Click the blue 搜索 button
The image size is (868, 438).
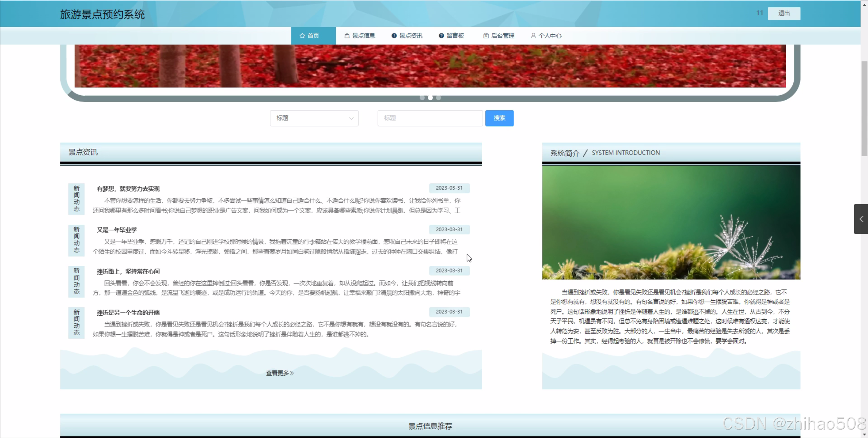(x=499, y=118)
